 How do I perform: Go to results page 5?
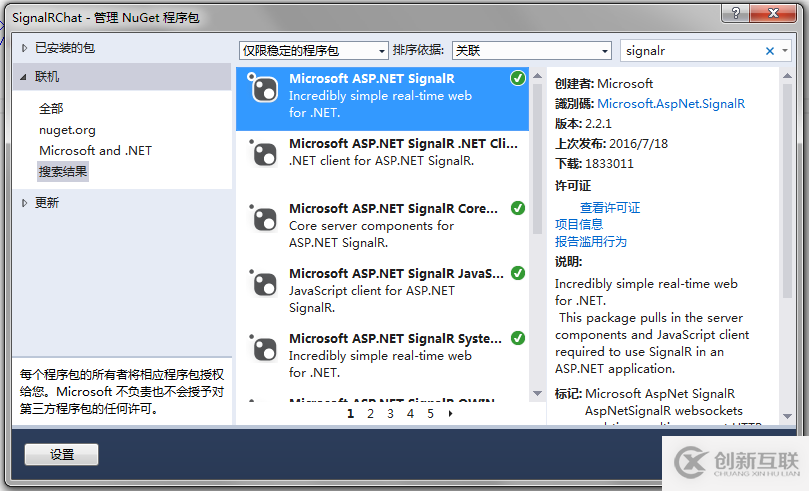(430, 414)
